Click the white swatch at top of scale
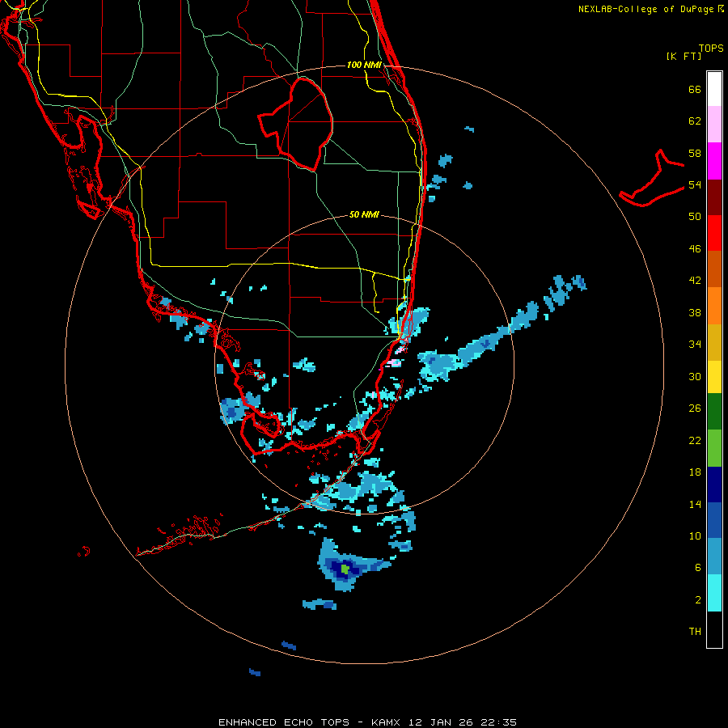The height and width of the screenshot is (728, 728). 714,89
